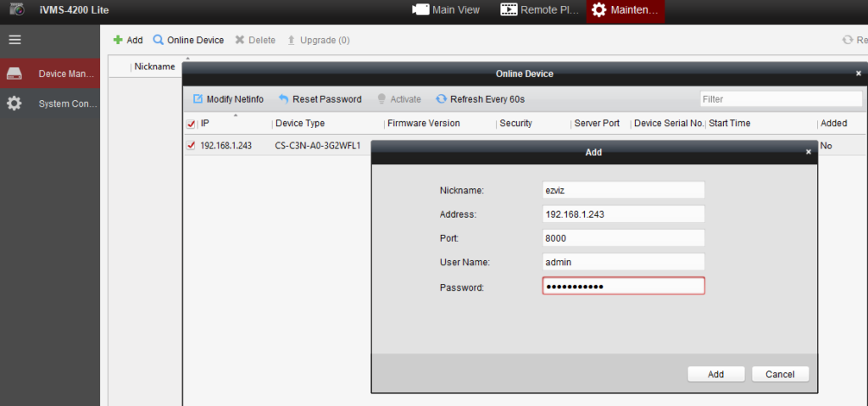Screen dimensions: 868x406
Task: Click Online Device search toolbar item
Action: [x=189, y=40]
